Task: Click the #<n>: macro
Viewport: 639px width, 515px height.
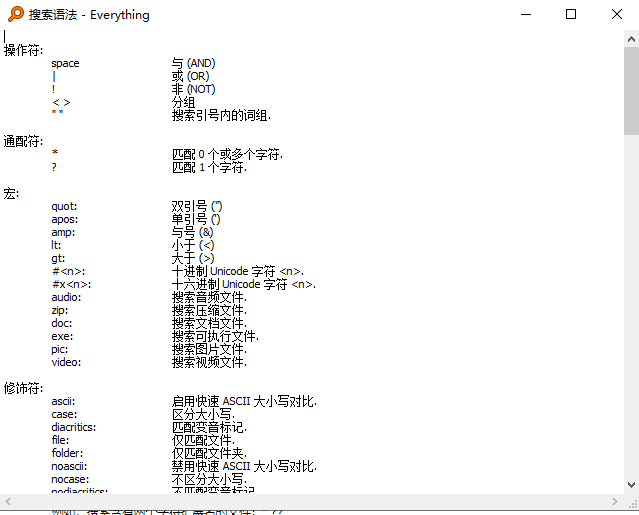Action: (68, 271)
